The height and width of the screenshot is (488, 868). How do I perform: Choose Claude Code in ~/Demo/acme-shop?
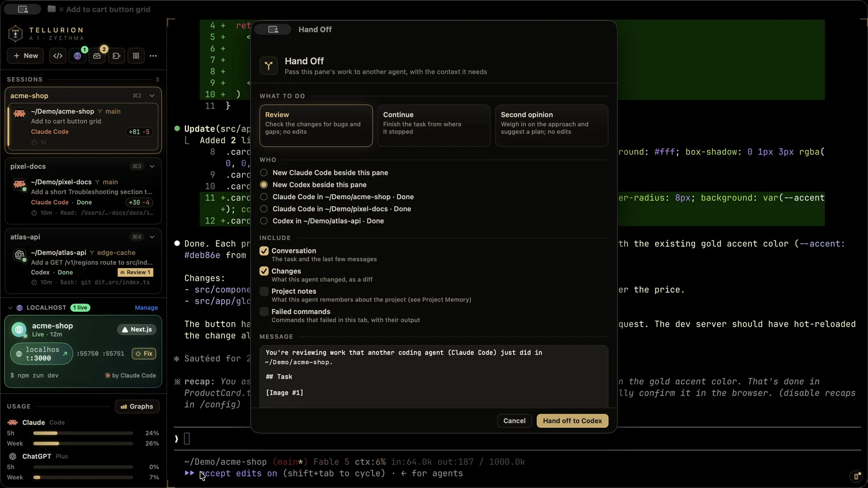pos(336,197)
